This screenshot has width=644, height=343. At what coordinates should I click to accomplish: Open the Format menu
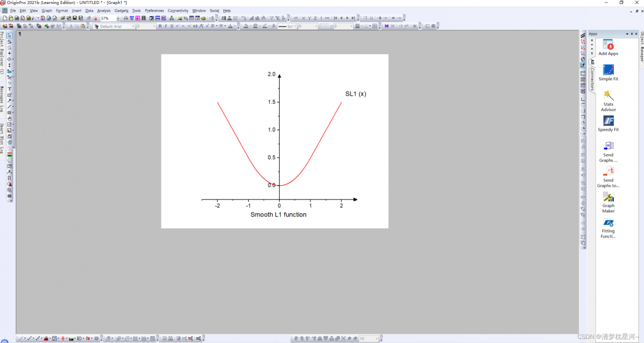point(62,11)
